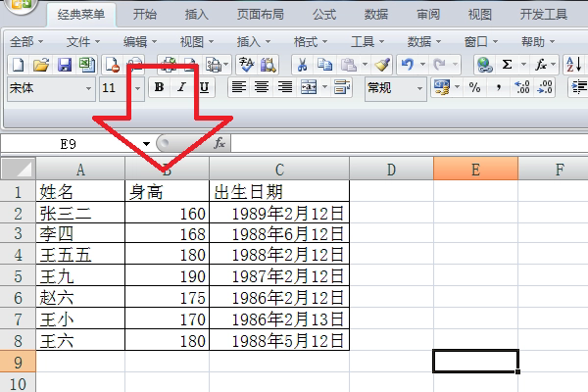Select row 5 header
The image size is (588, 392).
point(18,276)
